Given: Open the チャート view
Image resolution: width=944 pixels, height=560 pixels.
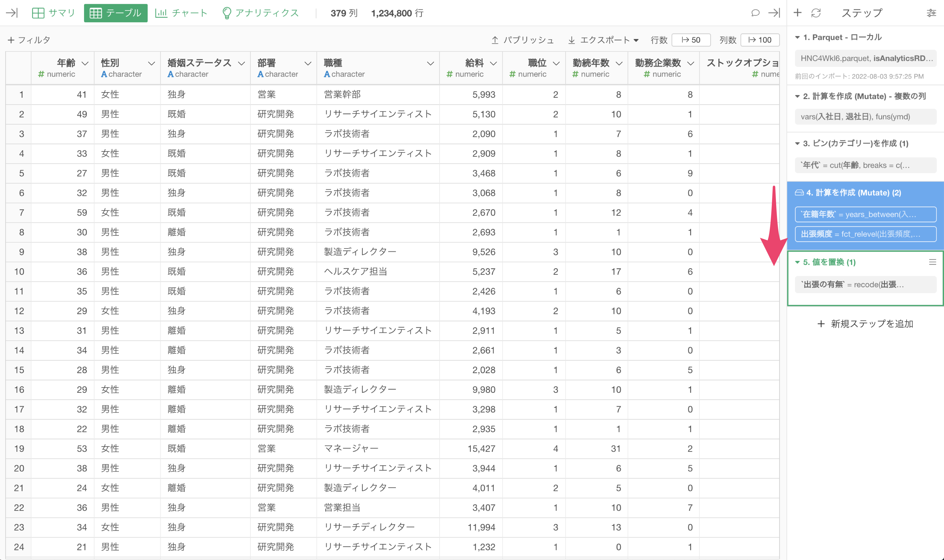Looking at the screenshot, I should point(181,13).
